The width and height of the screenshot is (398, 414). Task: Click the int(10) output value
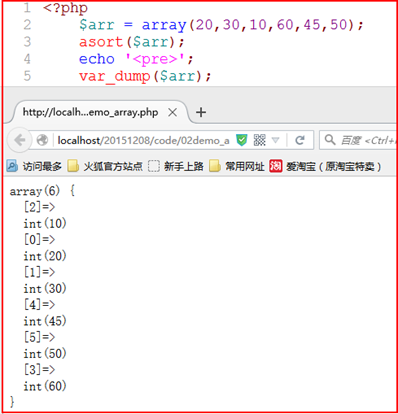45,224
